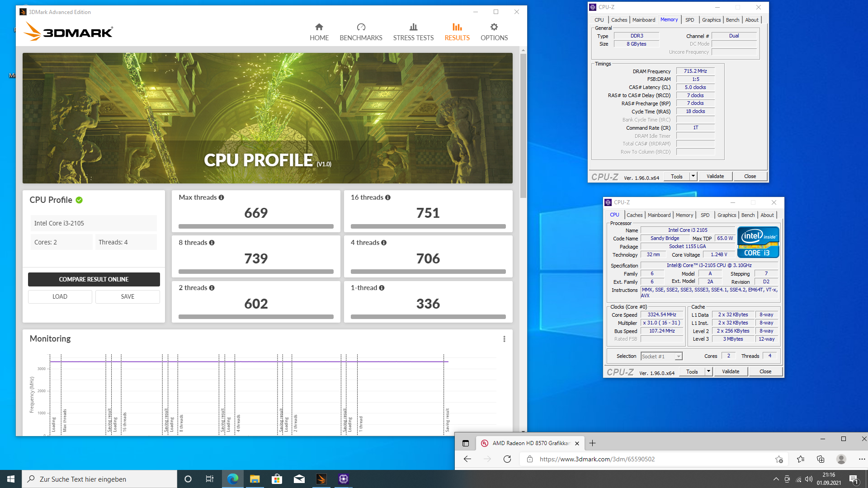Screen dimensions: 868x488
Task: Show info for 8 threads score
Action: tap(212, 243)
